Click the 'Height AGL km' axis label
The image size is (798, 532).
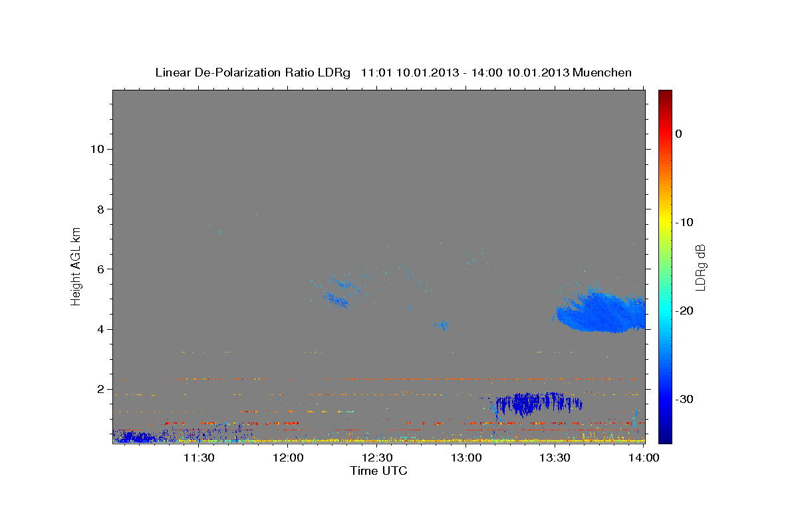coord(76,265)
